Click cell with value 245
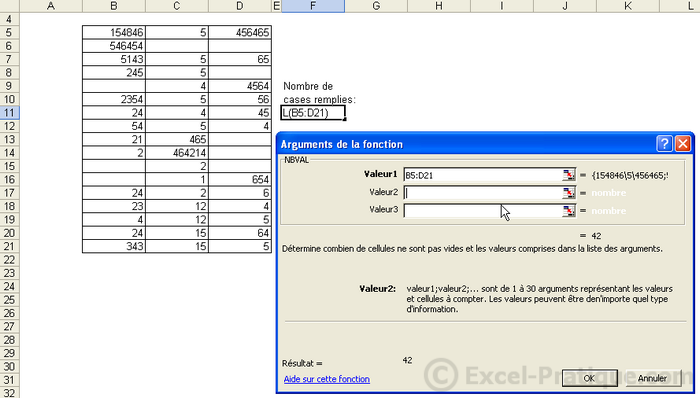 pos(114,73)
